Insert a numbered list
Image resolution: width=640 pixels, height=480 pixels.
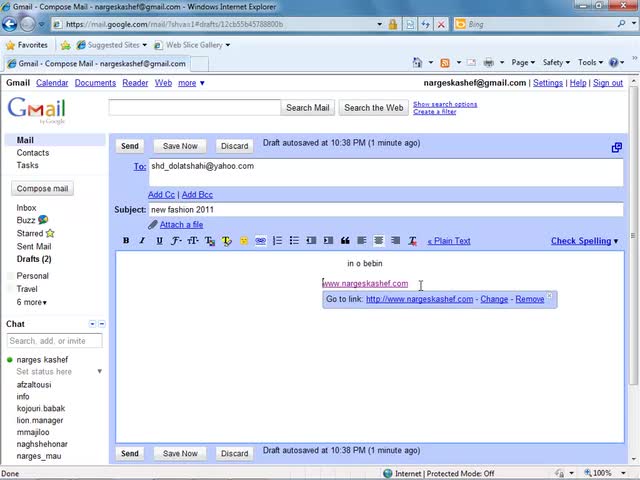click(x=278, y=241)
